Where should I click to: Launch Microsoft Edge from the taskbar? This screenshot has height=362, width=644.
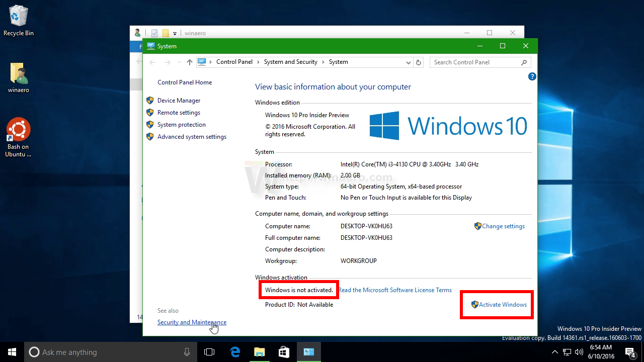coord(235,352)
